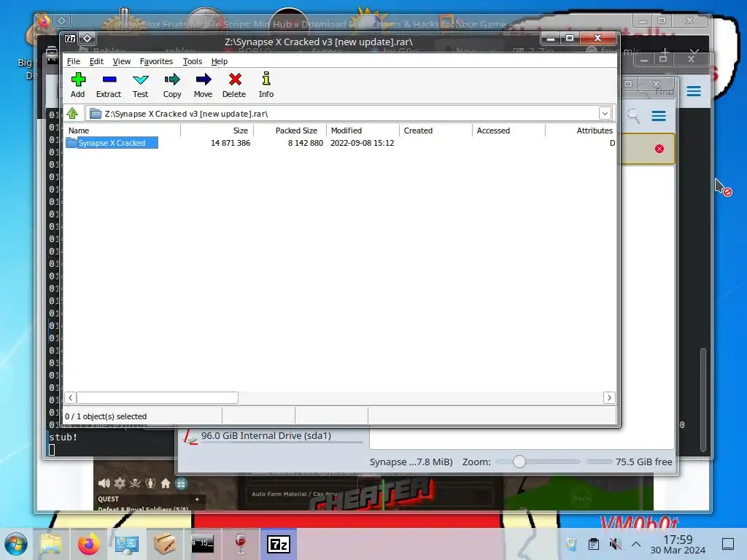This screenshot has width=747, height=560.
Task: Expand the address path dropdown
Action: [605, 114]
